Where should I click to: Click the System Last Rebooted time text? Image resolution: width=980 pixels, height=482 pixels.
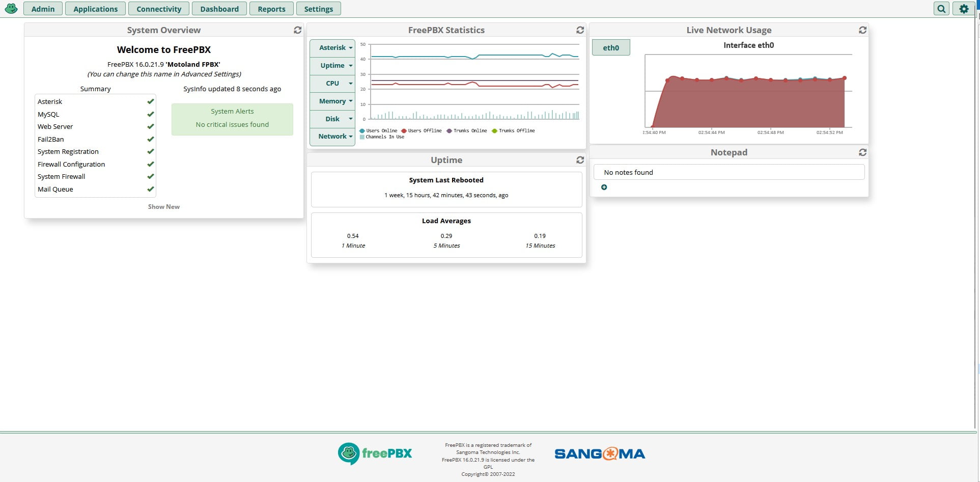coord(446,195)
